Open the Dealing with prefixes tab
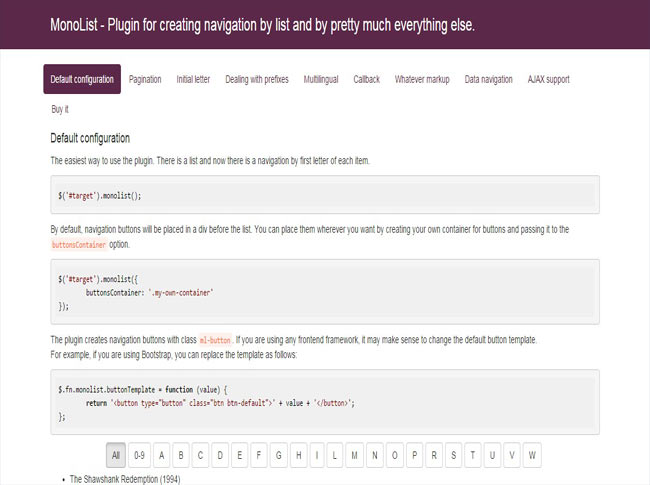 click(257, 79)
